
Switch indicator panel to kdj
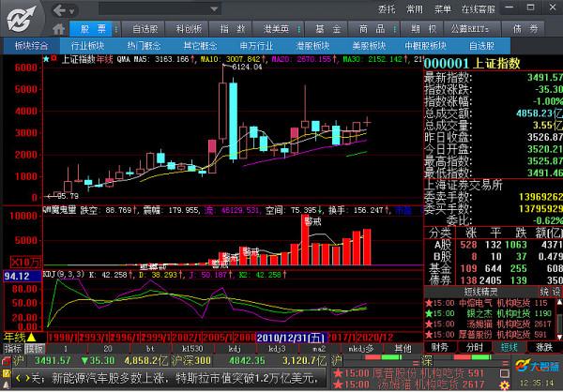(x=232, y=348)
